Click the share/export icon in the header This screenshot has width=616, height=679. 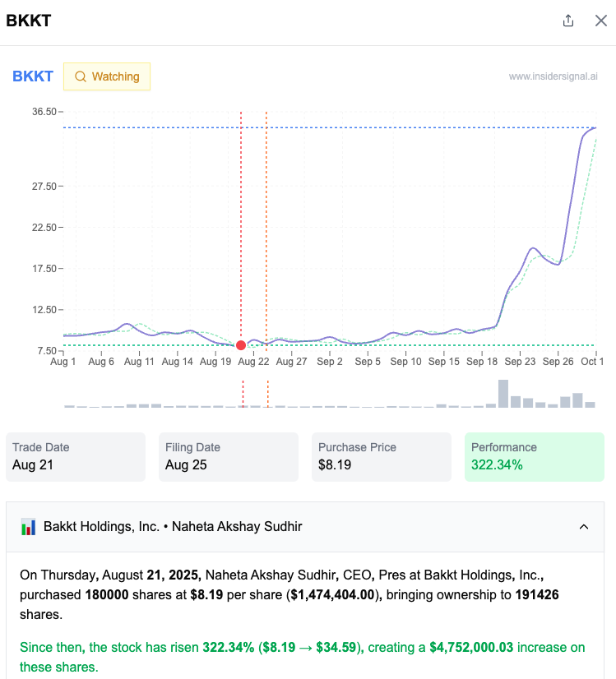568,21
